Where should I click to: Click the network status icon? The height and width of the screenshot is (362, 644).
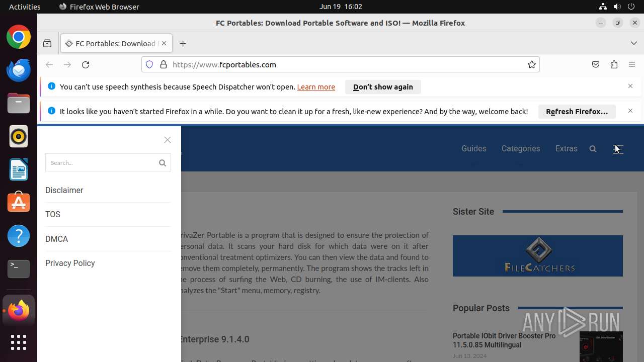603,7
